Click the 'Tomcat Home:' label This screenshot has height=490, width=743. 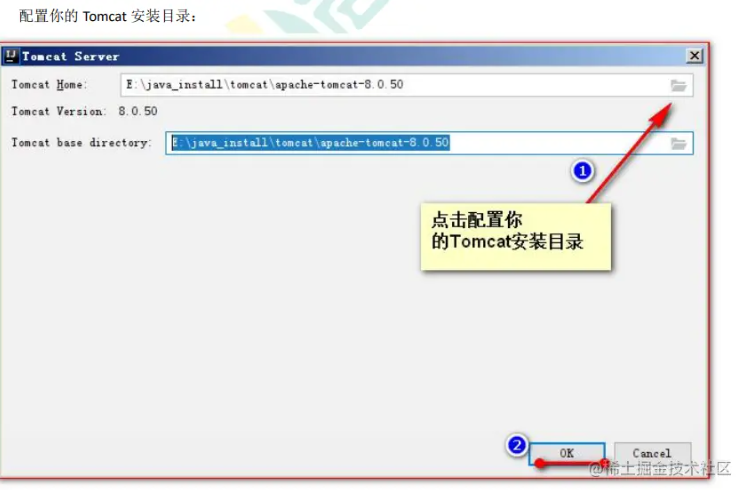[49, 85]
